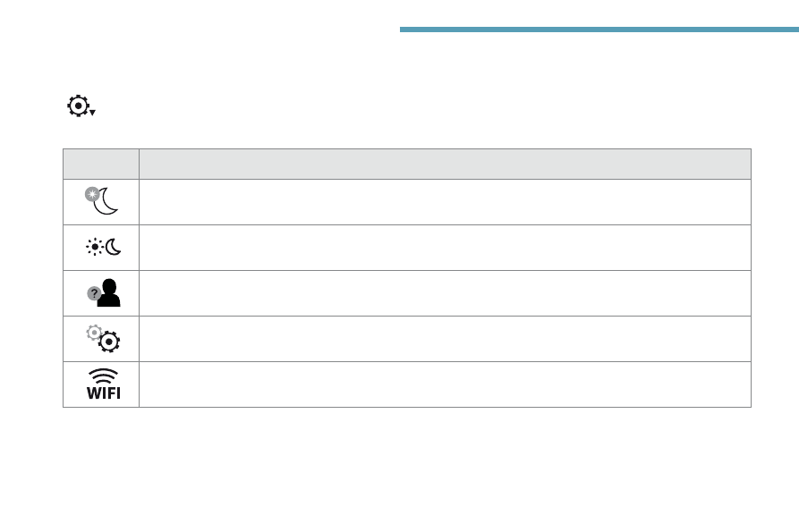Click the gray question mark badge
799x532 pixels.
(x=94, y=293)
